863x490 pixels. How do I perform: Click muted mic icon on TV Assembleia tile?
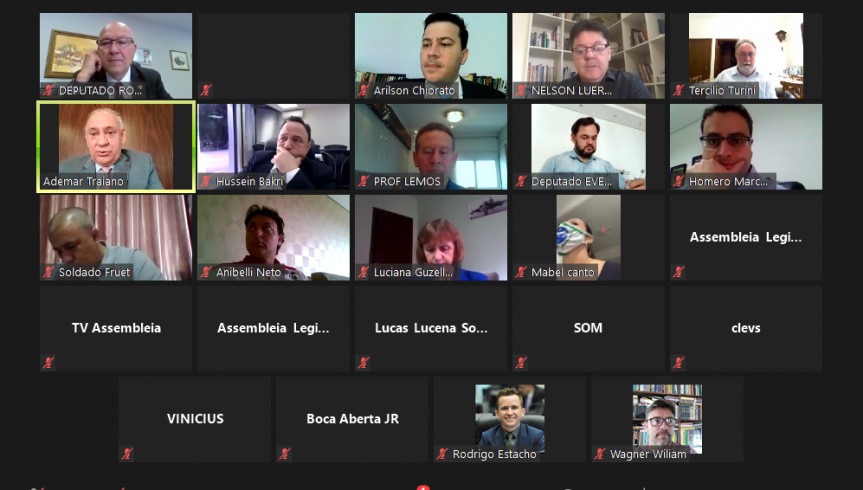click(x=48, y=362)
